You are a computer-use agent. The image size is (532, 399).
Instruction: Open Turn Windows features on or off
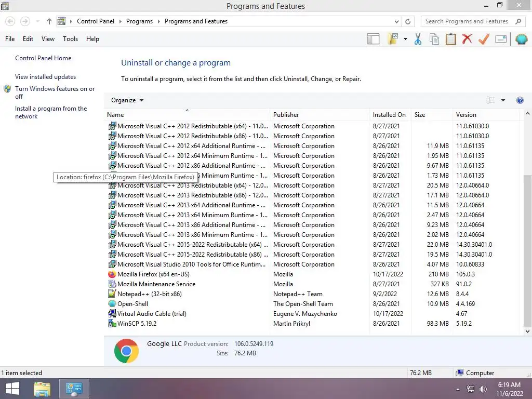tap(55, 92)
